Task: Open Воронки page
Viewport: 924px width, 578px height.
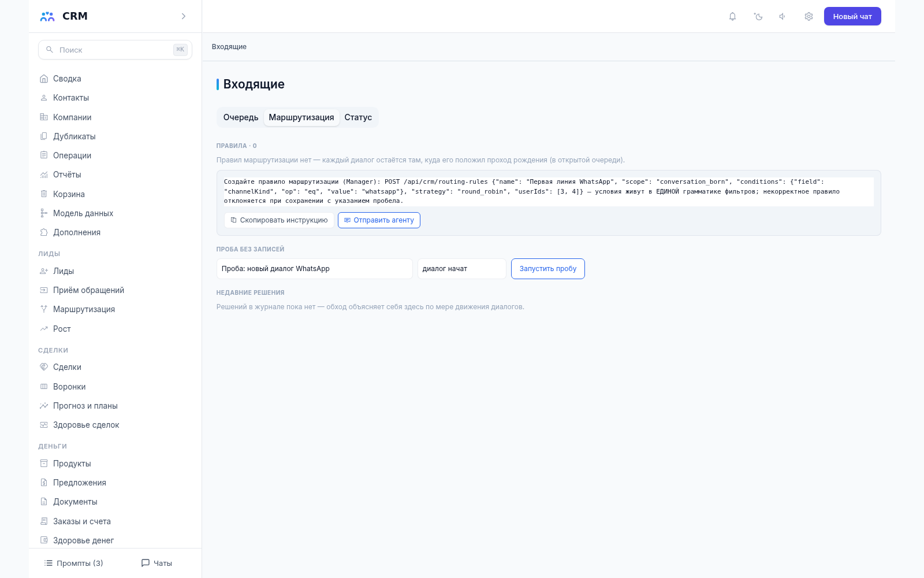Action: tap(115, 387)
